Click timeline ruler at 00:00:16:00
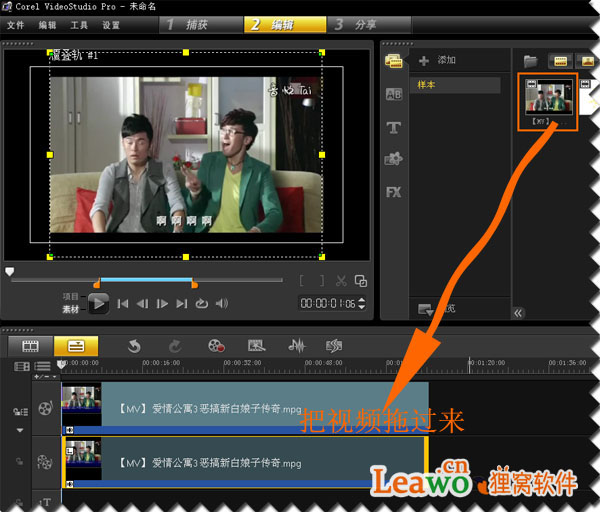 pos(161,363)
